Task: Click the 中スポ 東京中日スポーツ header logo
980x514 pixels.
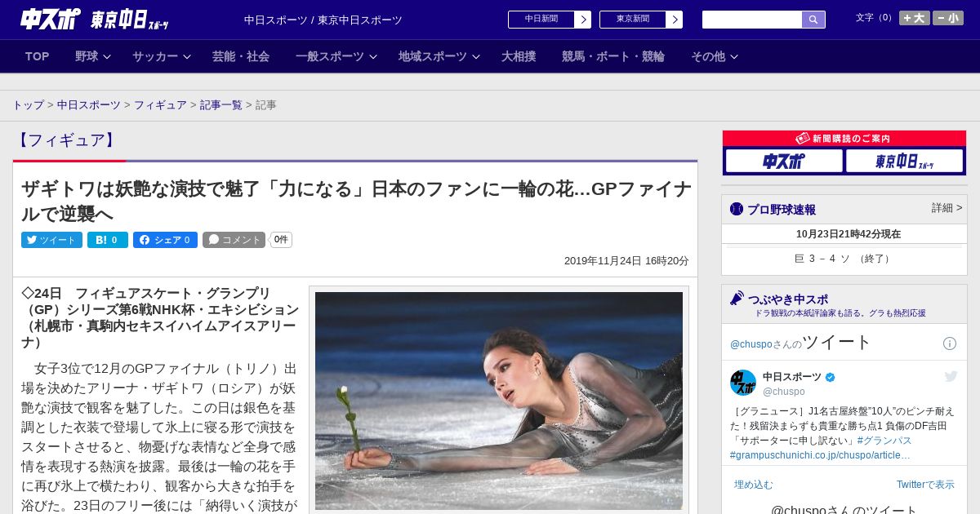Action: point(95,19)
